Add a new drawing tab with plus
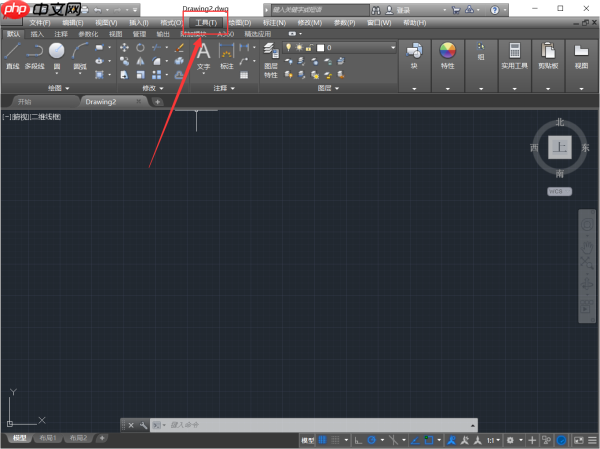The image size is (600, 449). [x=157, y=102]
